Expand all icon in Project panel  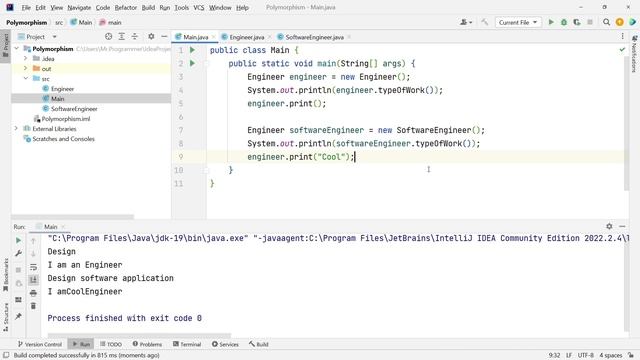122,37
